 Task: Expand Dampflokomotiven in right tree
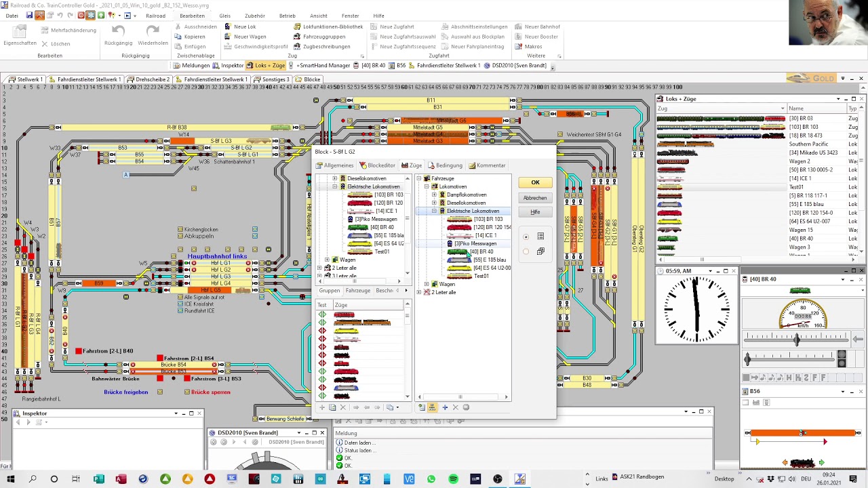pyautogui.click(x=434, y=195)
